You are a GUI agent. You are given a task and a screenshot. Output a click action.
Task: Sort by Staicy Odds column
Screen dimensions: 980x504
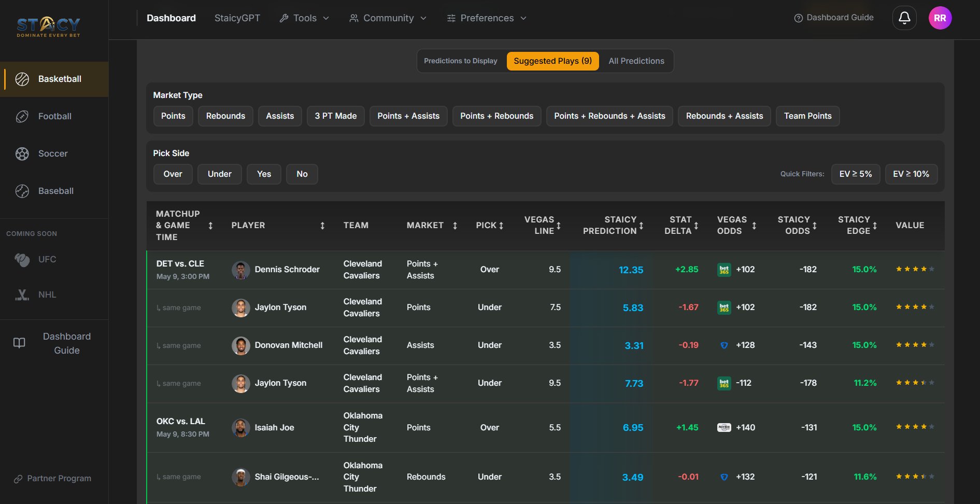pyautogui.click(x=814, y=226)
